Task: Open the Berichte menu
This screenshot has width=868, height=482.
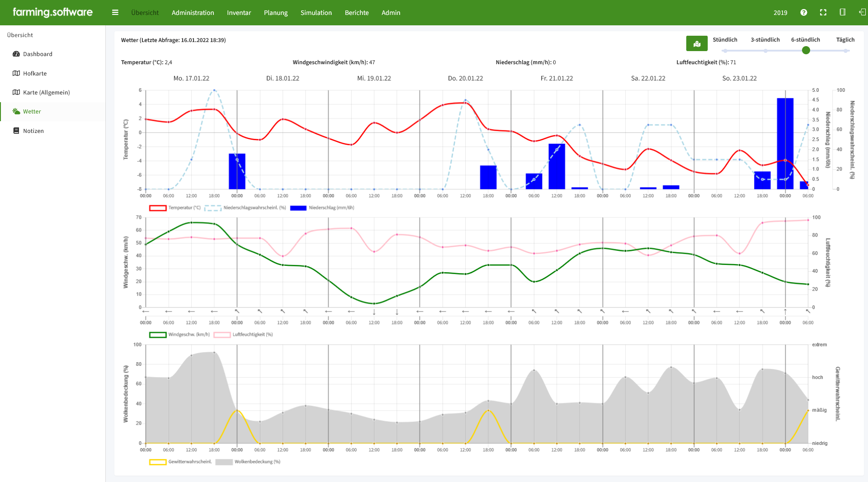Action: click(x=357, y=13)
